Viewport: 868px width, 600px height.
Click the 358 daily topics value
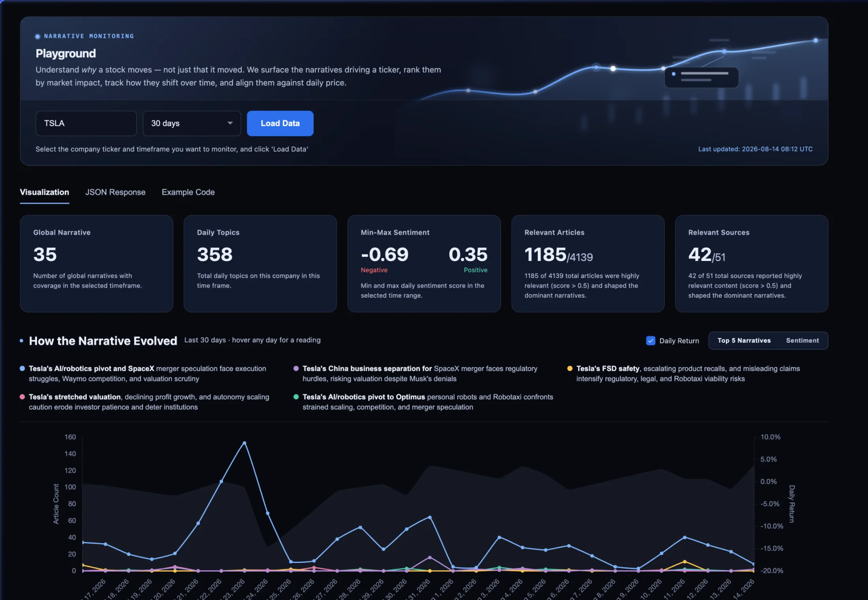[215, 254]
